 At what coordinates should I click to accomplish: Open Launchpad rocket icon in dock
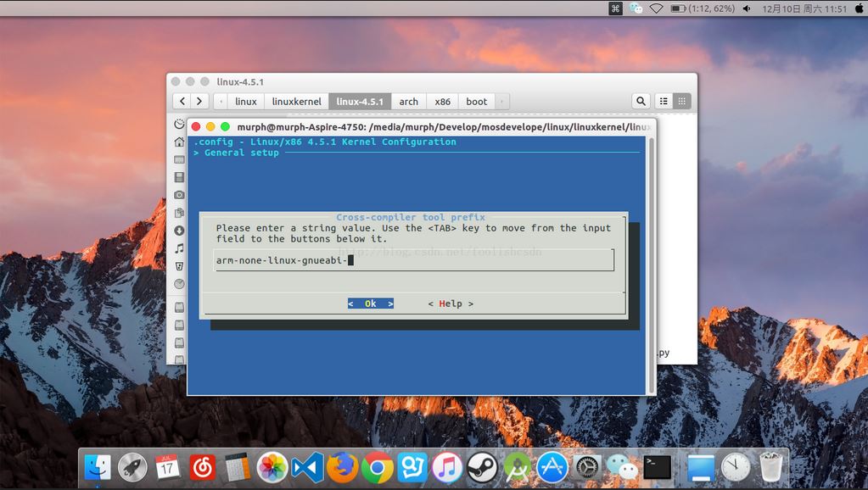pyautogui.click(x=133, y=468)
